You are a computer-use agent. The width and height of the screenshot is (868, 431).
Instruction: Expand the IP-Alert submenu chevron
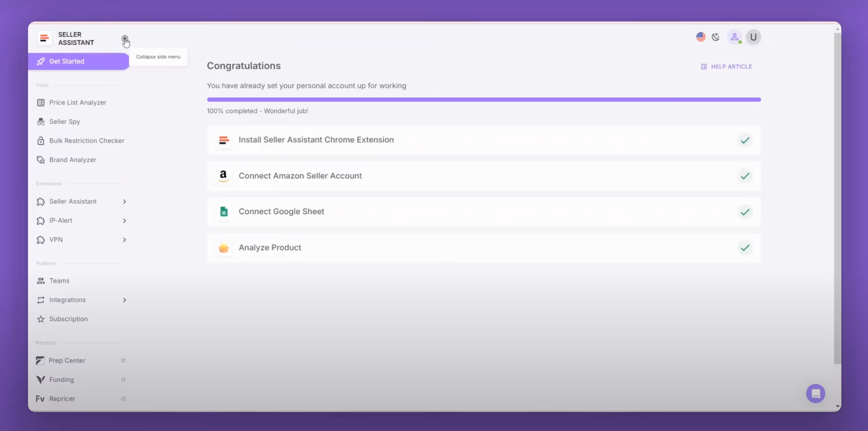tap(124, 220)
